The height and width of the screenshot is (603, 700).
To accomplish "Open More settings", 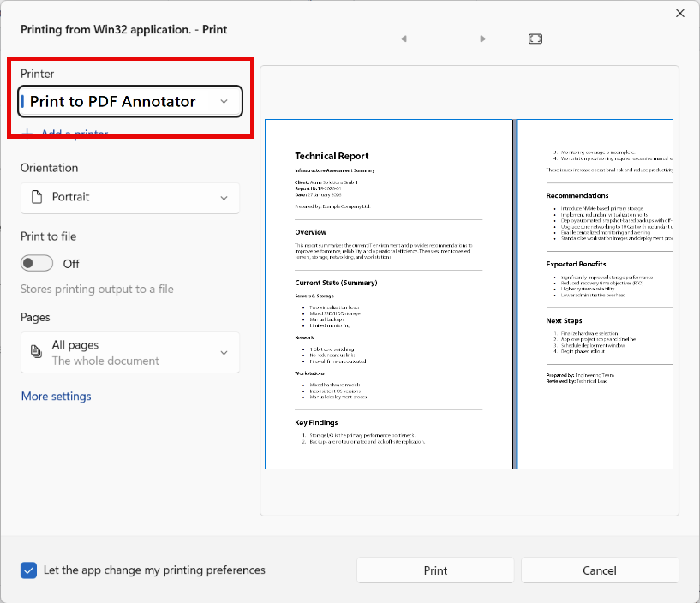I will click(x=56, y=396).
